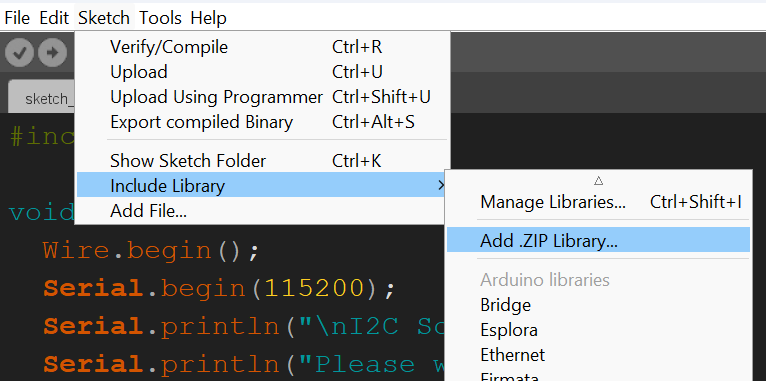
Task: Choose Upload Using Programmer
Action: pos(262,97)
